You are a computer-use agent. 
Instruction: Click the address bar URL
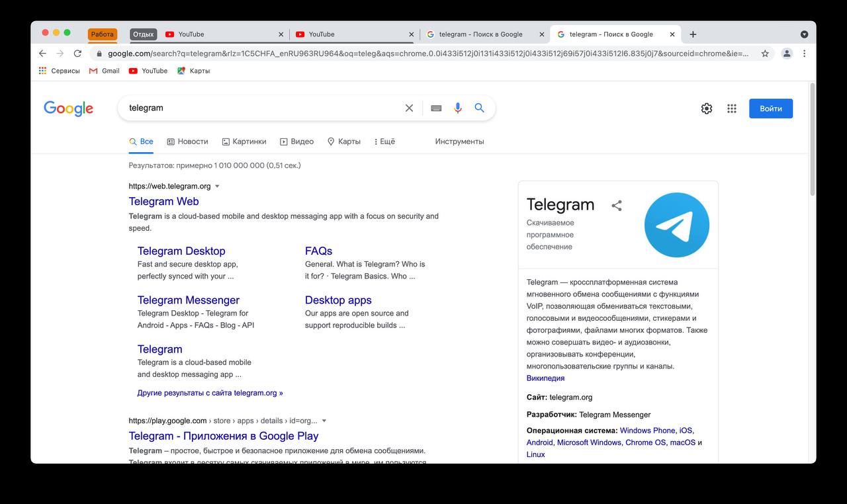428,54
